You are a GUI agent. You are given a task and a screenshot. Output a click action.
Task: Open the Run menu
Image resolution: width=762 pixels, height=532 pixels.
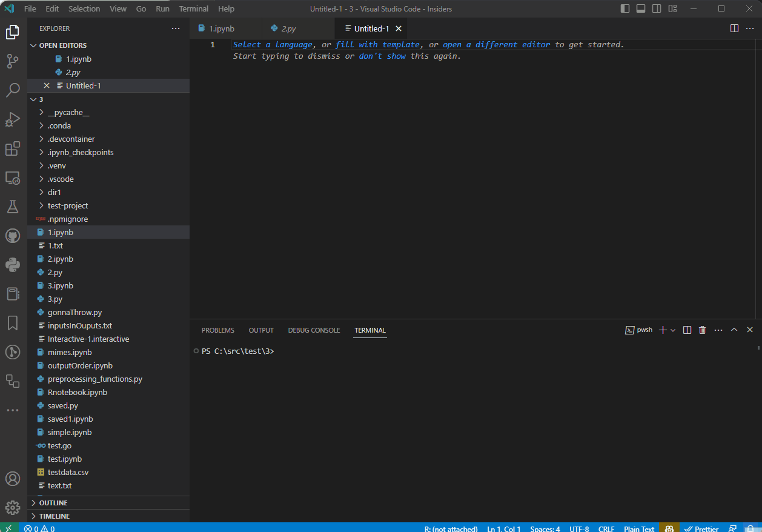coord(162,8)
